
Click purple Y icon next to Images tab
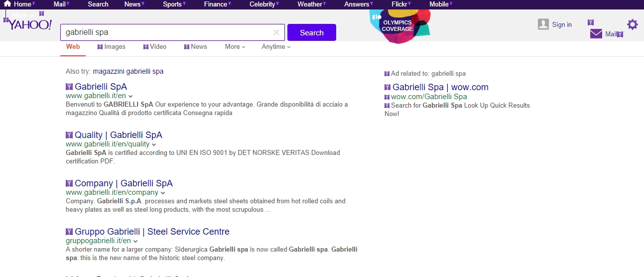tap(100, 47)
